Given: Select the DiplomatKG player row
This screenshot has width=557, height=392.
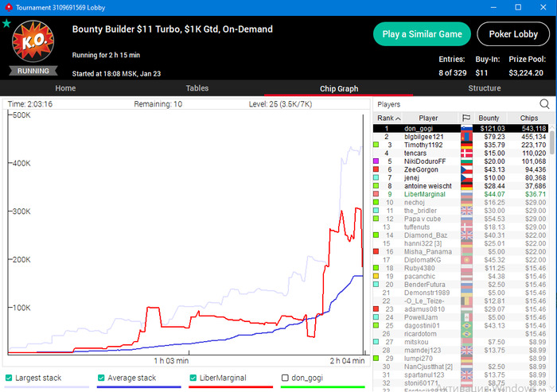Looking at the screenshot, I should point(461,260).
